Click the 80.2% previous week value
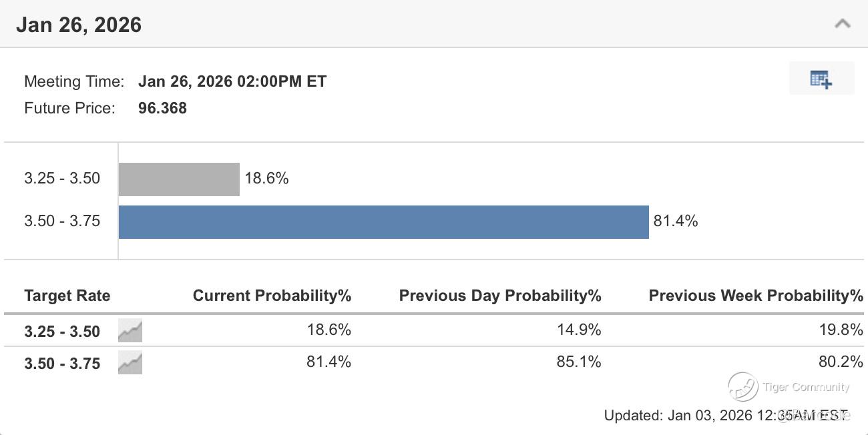Viewport: 868px width, 435px height. coord(841,362)
